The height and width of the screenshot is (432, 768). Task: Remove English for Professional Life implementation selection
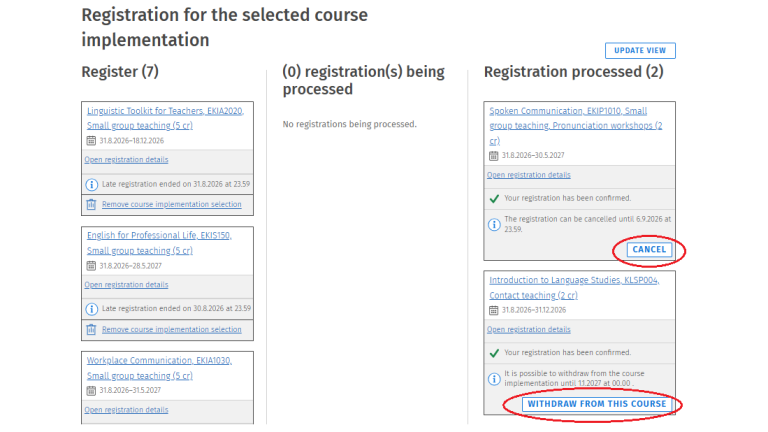(171, 330)
